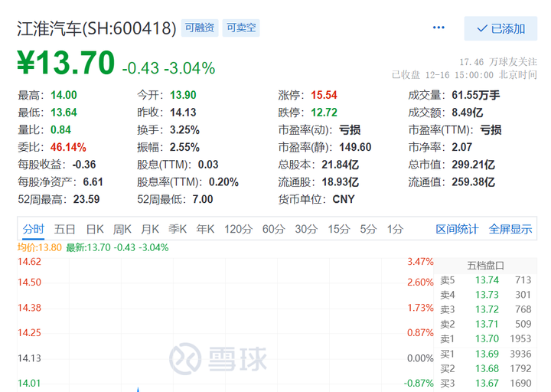Click the 卖5 row price 13.74

pyautogui.click(x=487, y=280)
